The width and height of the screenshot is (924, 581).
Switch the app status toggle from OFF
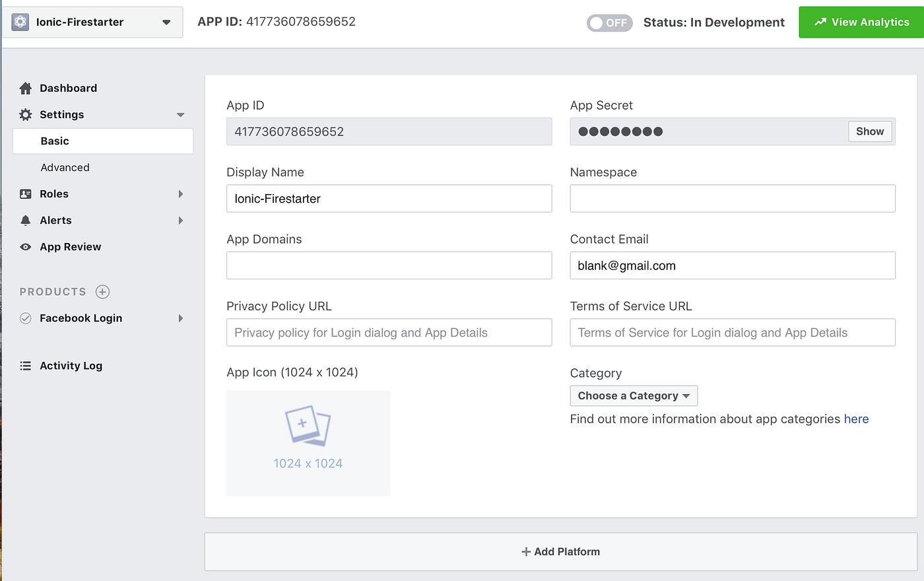coord(609,22)
